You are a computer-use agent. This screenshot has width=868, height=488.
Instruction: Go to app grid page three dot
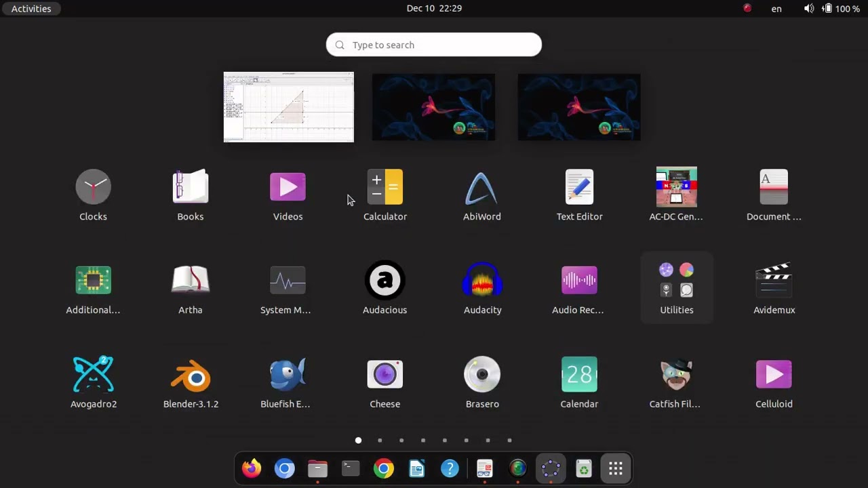[x=401, y=441]
